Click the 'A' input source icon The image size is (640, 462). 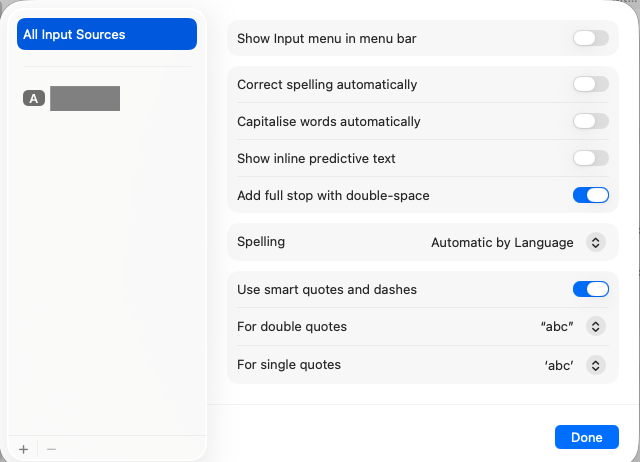pyautogui.click(x=34, y=98)
